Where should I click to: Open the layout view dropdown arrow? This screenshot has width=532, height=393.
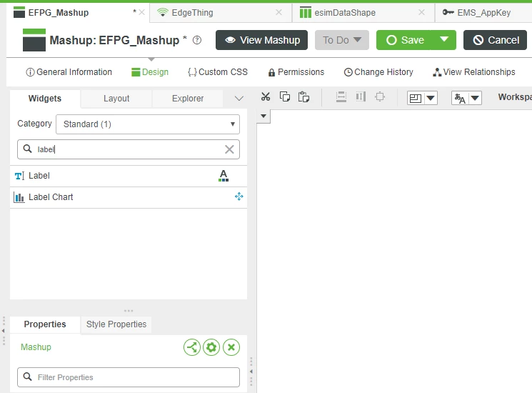431,99
